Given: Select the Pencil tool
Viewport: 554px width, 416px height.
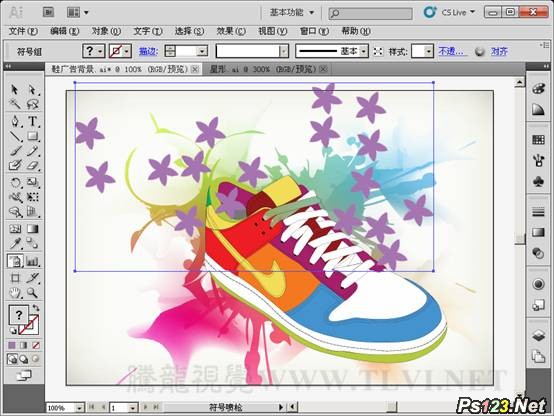Looking at the screenshot, I should tap(32, 151).
